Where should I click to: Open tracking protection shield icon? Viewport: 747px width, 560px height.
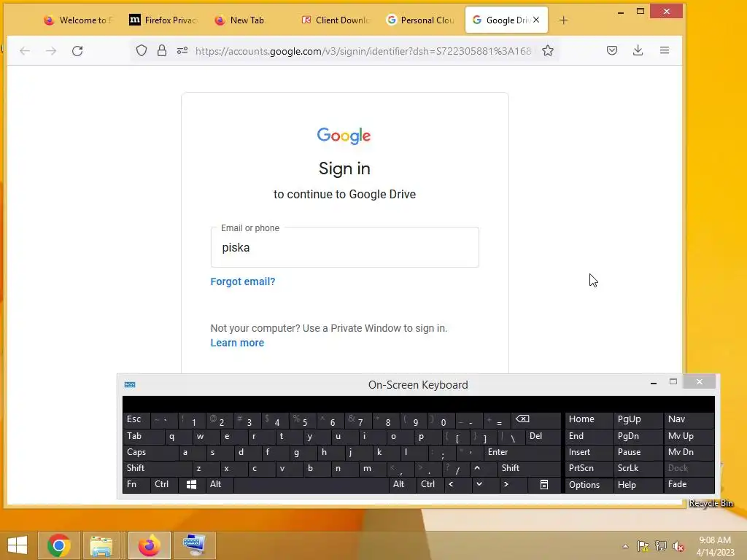pos(141,50)
